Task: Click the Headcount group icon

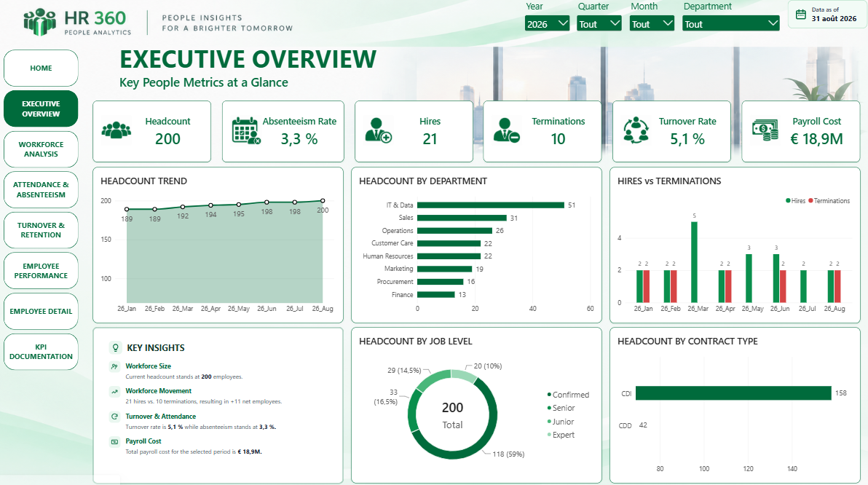Action: [x=117, y=130]
